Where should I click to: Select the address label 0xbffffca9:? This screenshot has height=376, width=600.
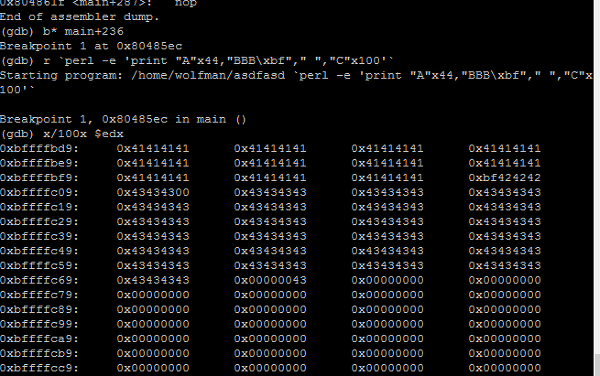coord(39,339)
